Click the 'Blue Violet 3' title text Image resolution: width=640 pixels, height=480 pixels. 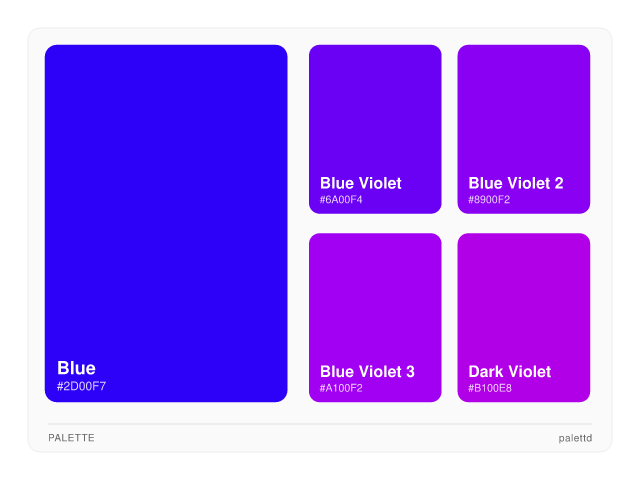(367, 372)
